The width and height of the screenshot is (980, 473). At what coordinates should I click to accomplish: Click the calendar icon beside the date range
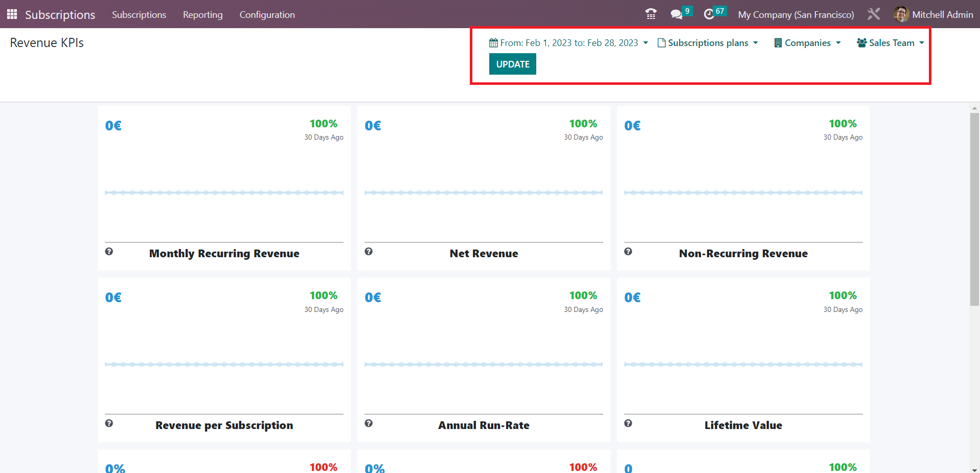493,43
